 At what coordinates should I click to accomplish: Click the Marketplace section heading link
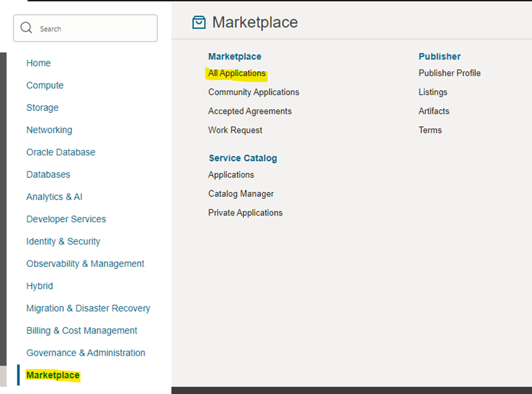(235, 57)
